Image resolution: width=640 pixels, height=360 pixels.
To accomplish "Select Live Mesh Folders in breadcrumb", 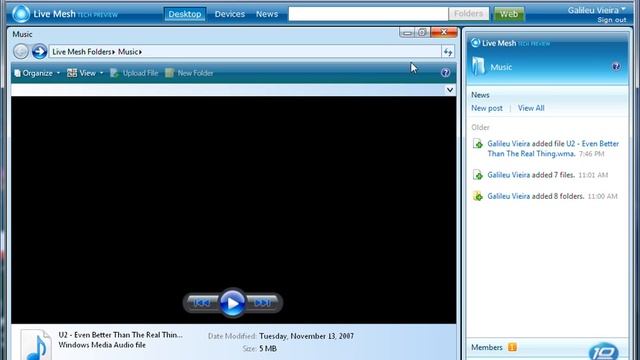I will coord(82,52).
